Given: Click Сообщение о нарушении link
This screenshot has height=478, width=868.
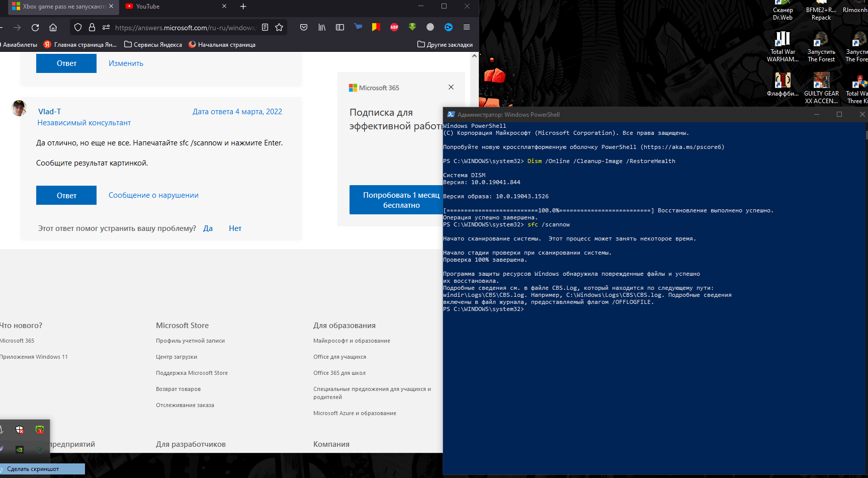Looking at the screenshot, I should [x=153, y=195].
